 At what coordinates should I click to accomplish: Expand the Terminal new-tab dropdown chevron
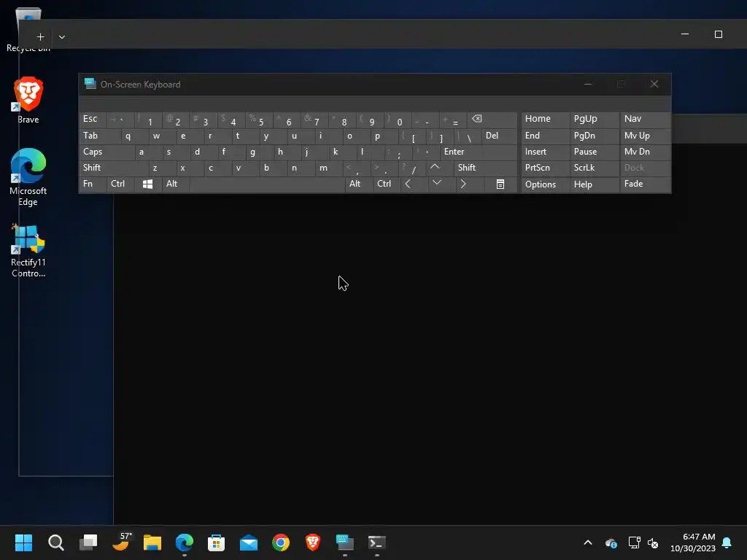click(62, 36)
